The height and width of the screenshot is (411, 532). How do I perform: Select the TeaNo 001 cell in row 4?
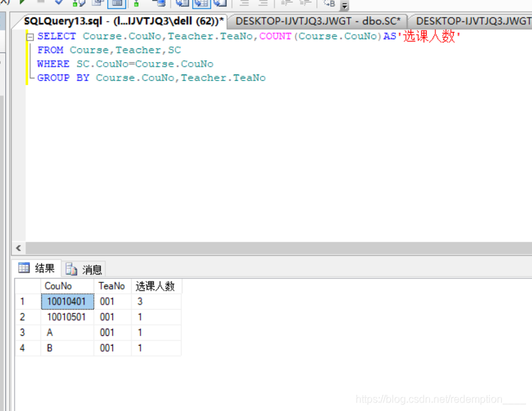click(x=112, y=348)
